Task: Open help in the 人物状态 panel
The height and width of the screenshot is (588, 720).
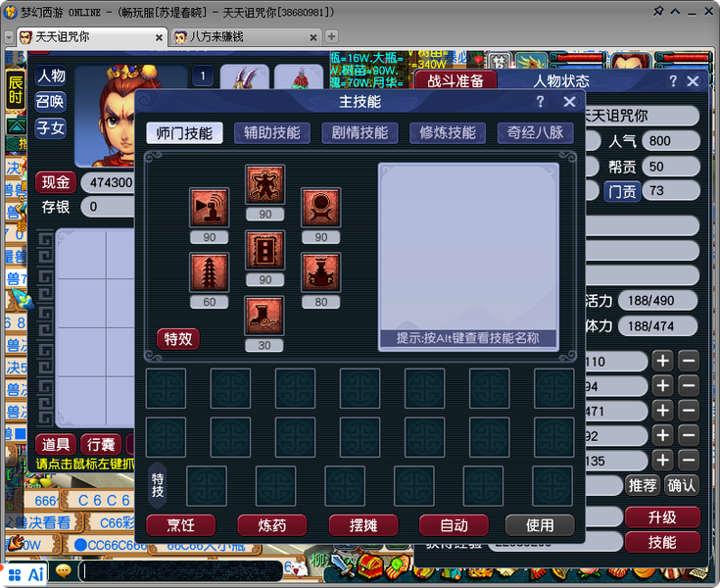Action: pyautogui.click(x=673, y=81)
